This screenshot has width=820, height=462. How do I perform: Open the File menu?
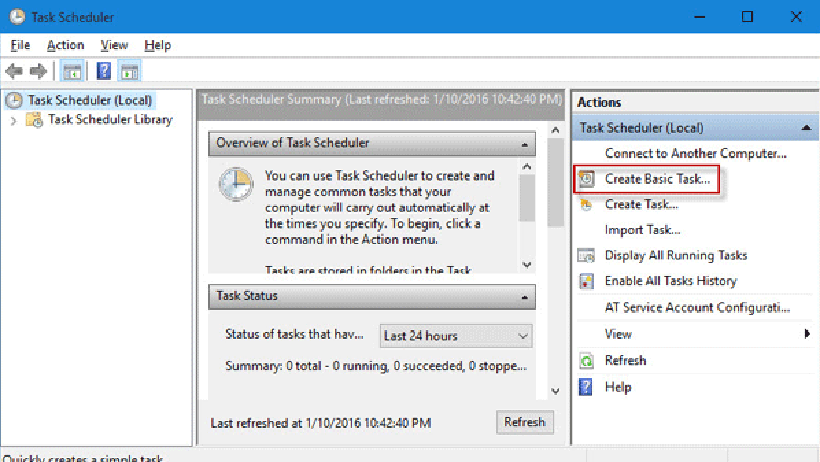point(20,45)
